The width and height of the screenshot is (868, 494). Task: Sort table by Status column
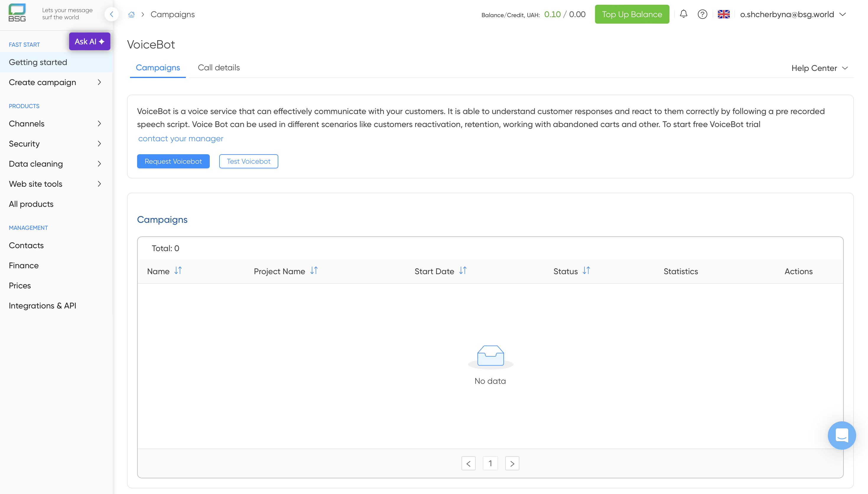[586, 271]
